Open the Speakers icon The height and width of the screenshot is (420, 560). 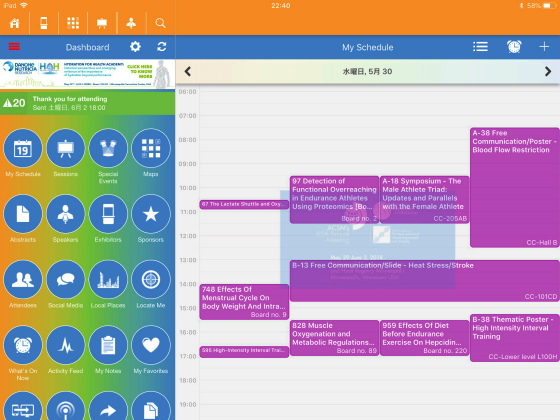(x=65, y=214)
